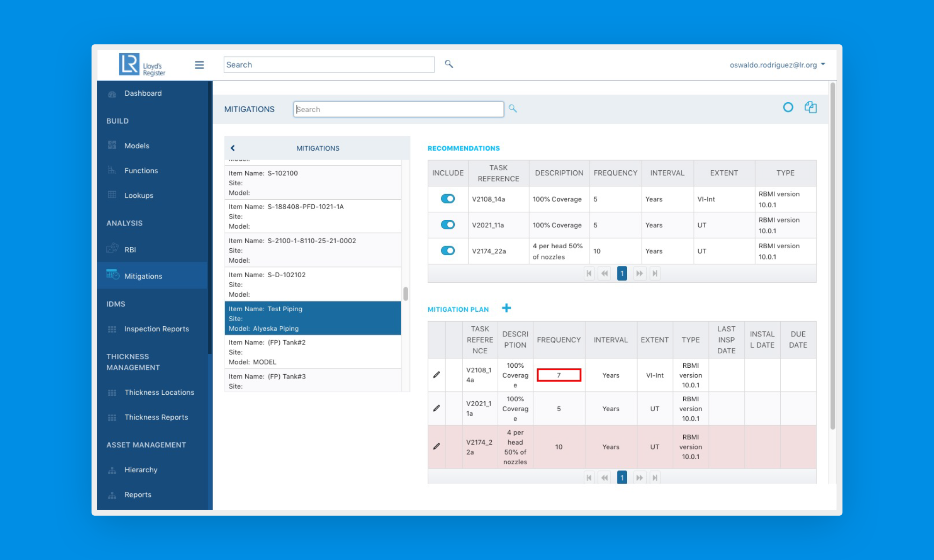
Task: Open Thickness Reports in the sidebar
Action: (x=156, y=417)
